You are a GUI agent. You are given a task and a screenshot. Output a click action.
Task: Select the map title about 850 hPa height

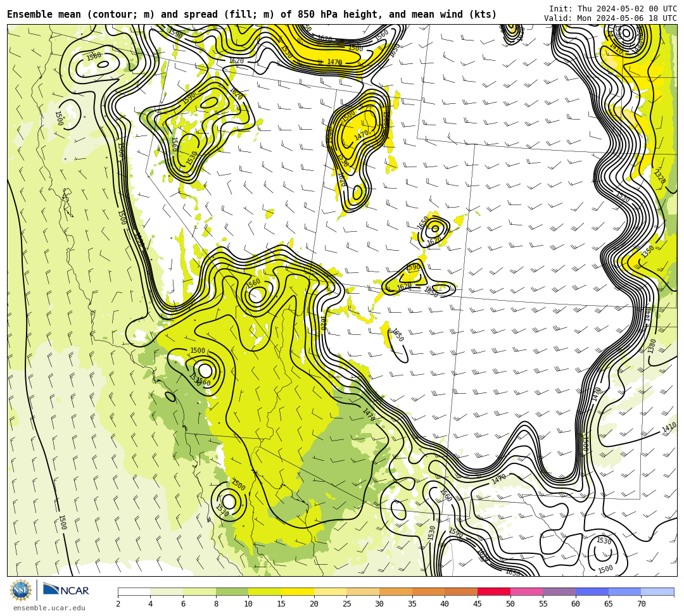click(x=251, y=15)
